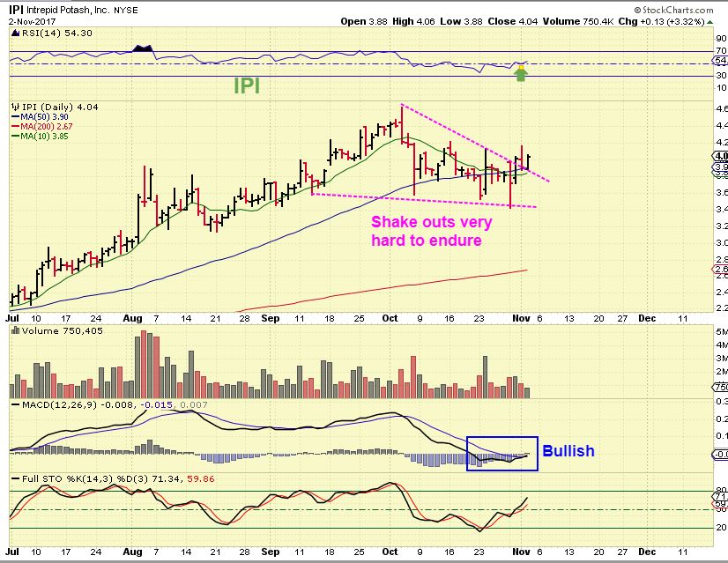Screen dimensions: 728x563
Task: Click the Low 3.88 value
Action: 462,21
